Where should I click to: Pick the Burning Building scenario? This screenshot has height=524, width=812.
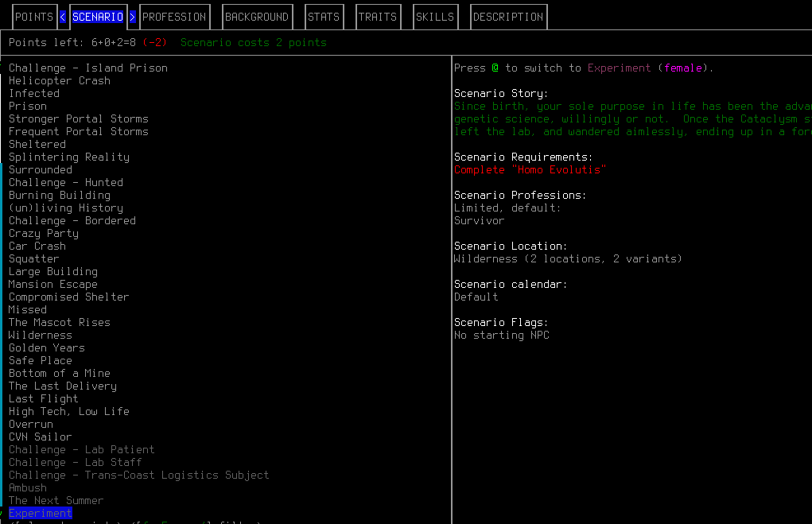(60, 195)
